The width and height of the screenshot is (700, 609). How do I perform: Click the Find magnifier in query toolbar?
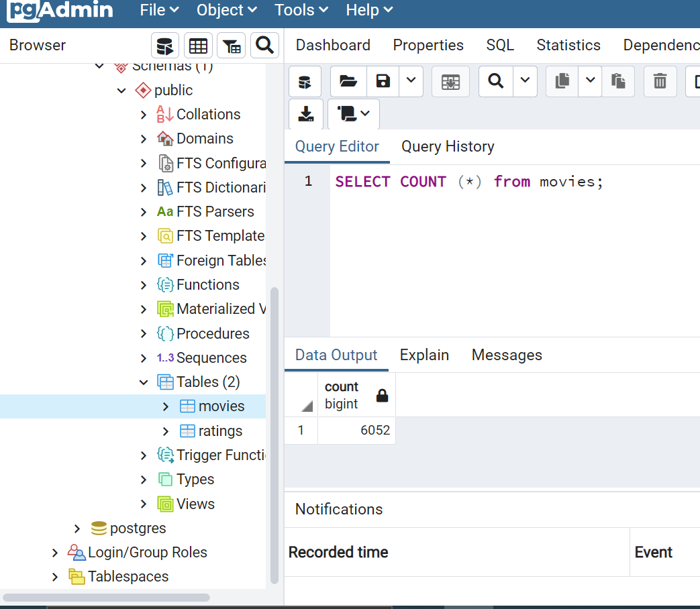(x=495, y=81)
